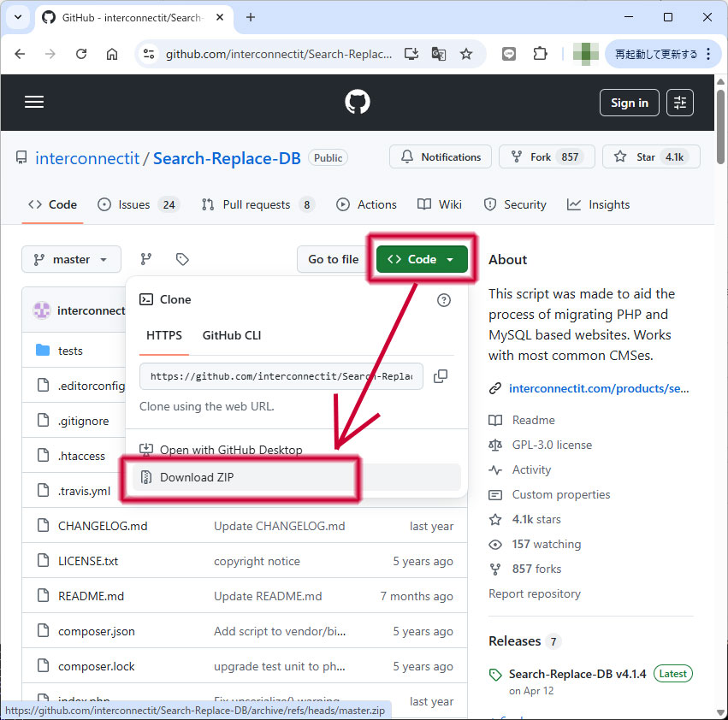Open Custom properties link

(x=561, y=494)
